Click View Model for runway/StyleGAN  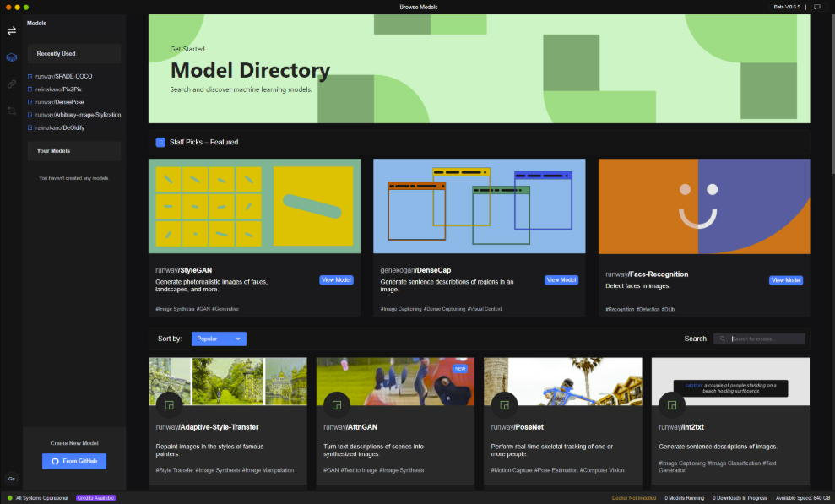point(336,280)
